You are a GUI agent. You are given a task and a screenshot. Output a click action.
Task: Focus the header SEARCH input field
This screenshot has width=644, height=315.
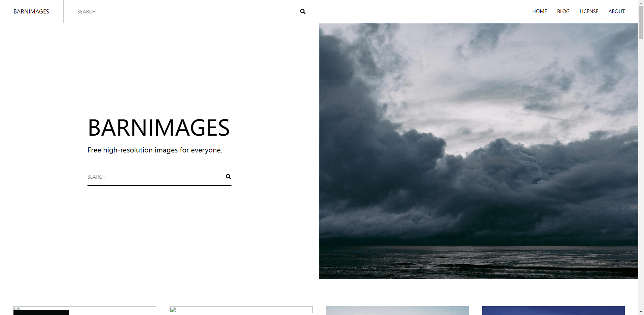182,11
